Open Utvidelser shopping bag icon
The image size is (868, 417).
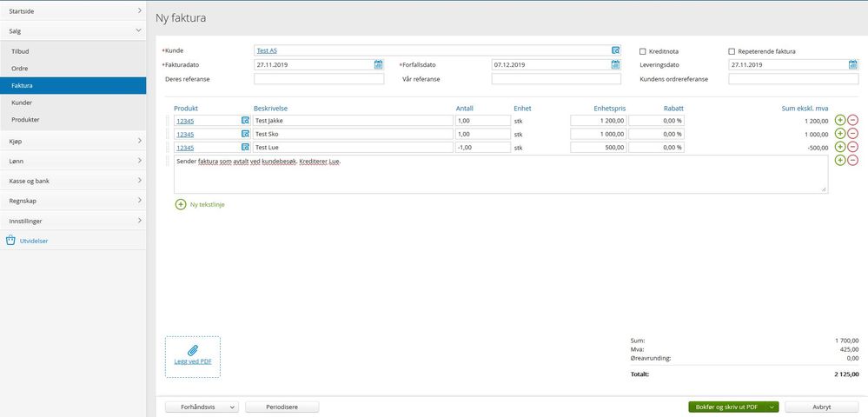10,241
